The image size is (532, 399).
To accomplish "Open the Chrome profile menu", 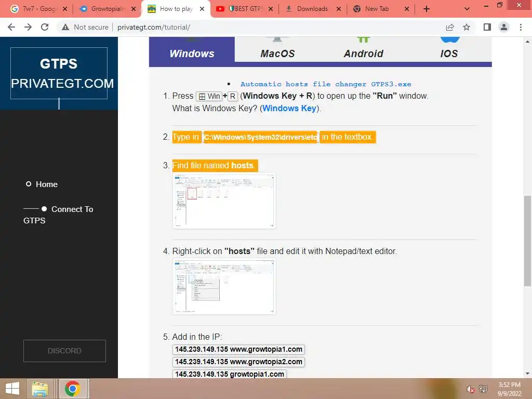I will 504,27.
